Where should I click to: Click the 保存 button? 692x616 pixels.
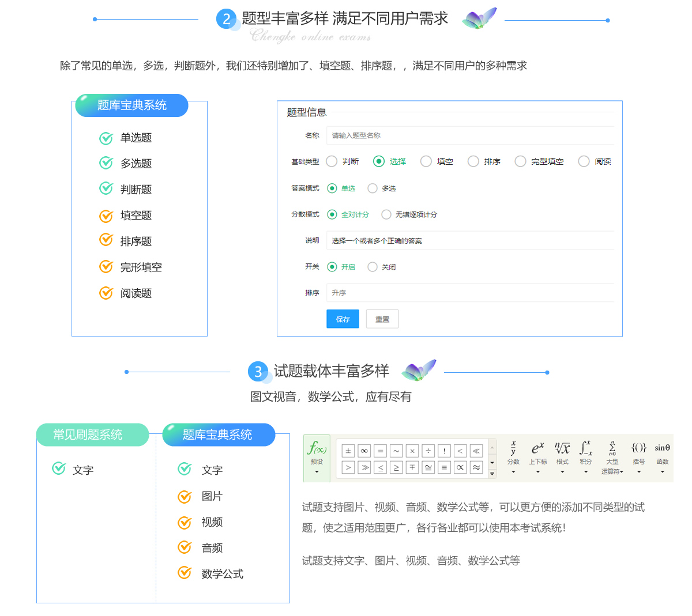[343, 319]
